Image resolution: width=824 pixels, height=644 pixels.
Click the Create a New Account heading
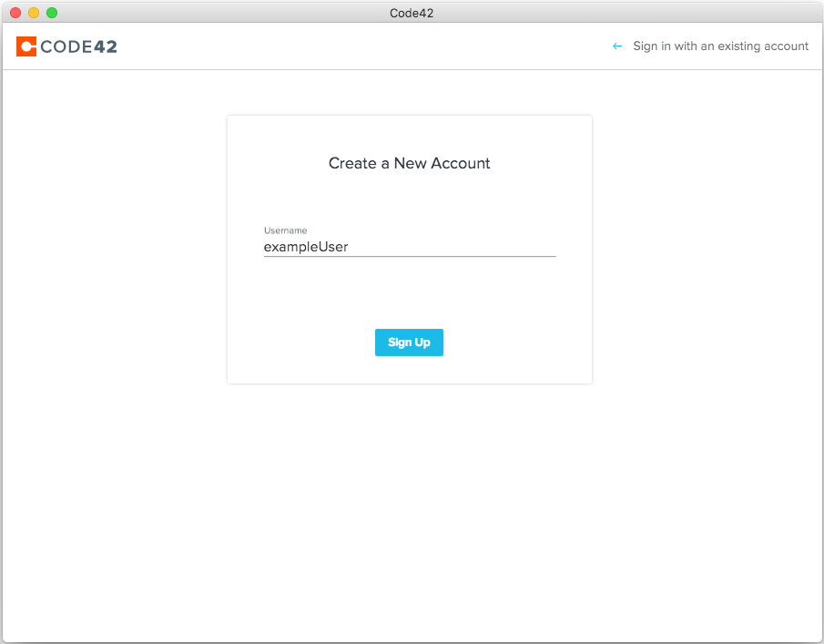409,163
